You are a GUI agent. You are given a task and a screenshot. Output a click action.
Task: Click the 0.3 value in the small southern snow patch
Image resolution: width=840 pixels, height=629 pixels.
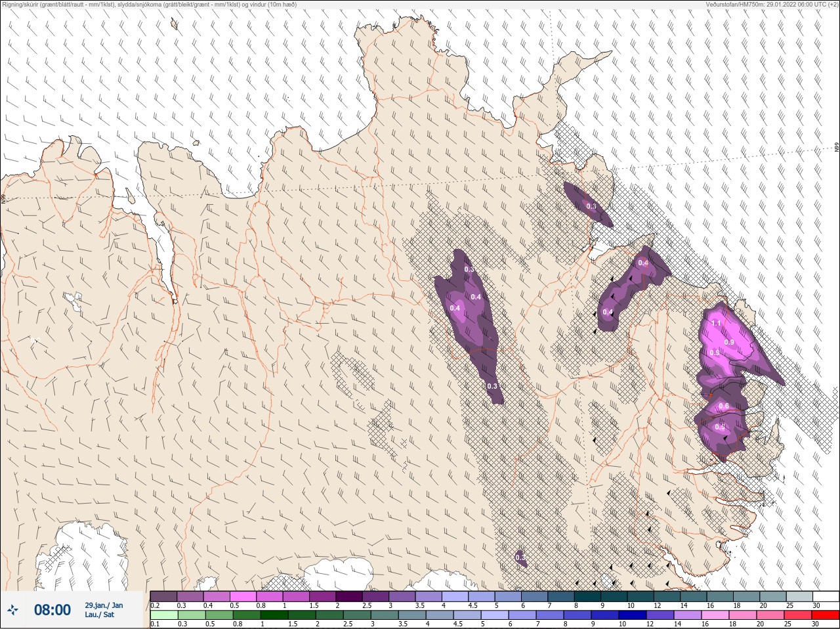[x=520, y=557]
